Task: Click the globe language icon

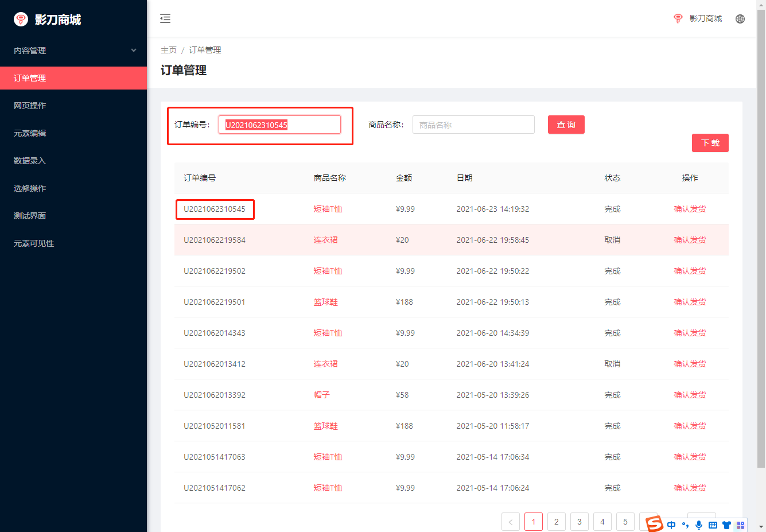Action: tap(740, 19)
